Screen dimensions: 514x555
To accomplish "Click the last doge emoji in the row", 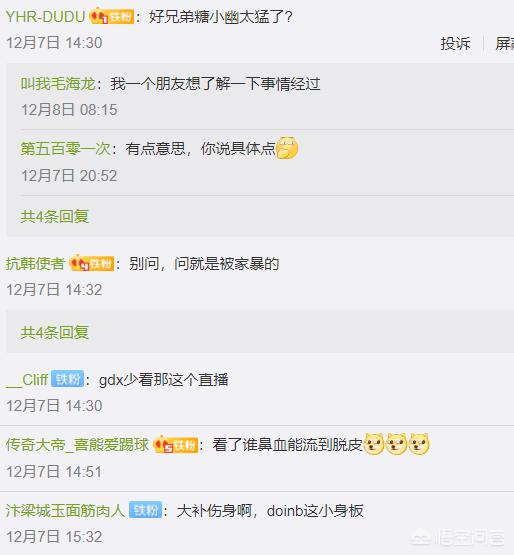I will (x=419, y=444).
